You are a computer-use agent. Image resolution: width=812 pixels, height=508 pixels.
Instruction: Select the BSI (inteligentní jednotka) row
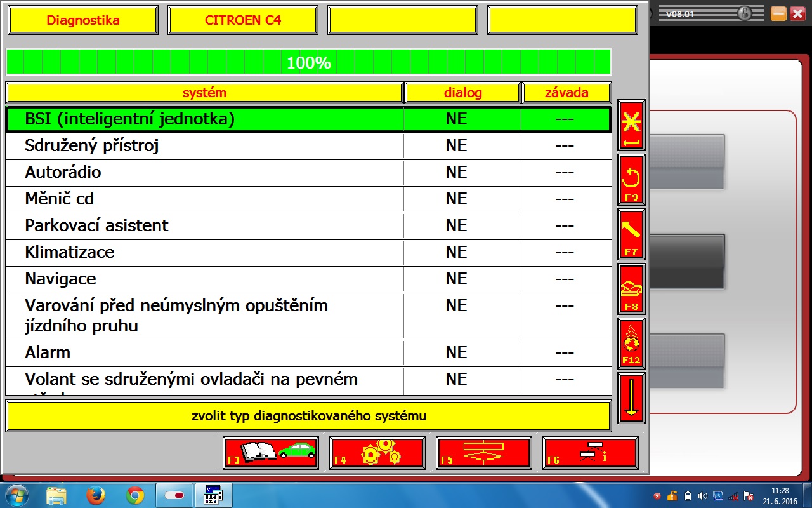point(308,119)
